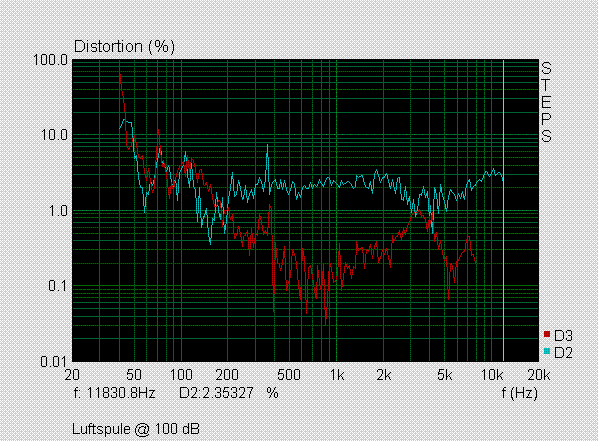598x441 pixels.
Task: Click the Distortion (%) chart title
Action: pos(124,47)
